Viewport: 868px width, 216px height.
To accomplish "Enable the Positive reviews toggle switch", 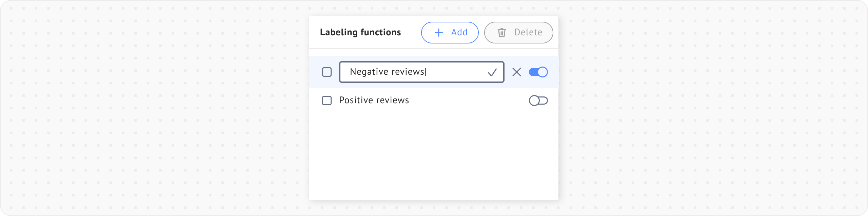I will click(x=538, y=101).
